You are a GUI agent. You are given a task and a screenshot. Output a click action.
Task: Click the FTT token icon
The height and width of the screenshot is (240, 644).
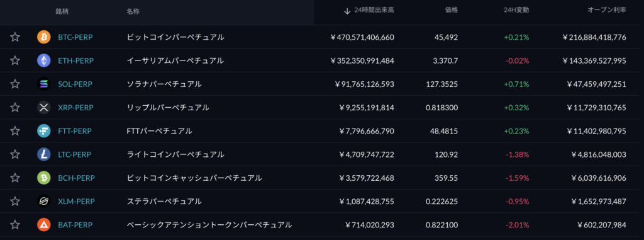(43, 131)
